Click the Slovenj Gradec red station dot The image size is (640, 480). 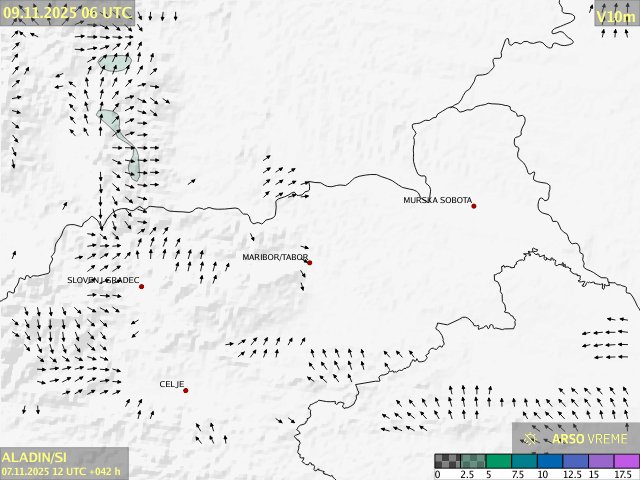point(141,287)
